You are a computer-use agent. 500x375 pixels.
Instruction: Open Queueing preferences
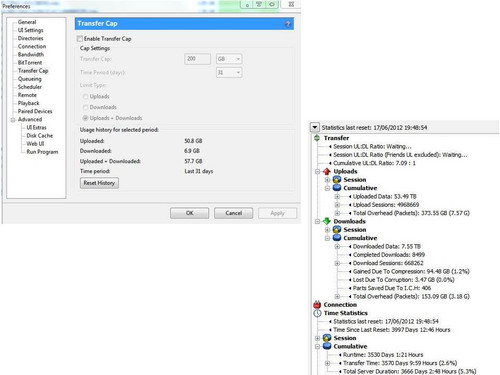click(30, 79)
